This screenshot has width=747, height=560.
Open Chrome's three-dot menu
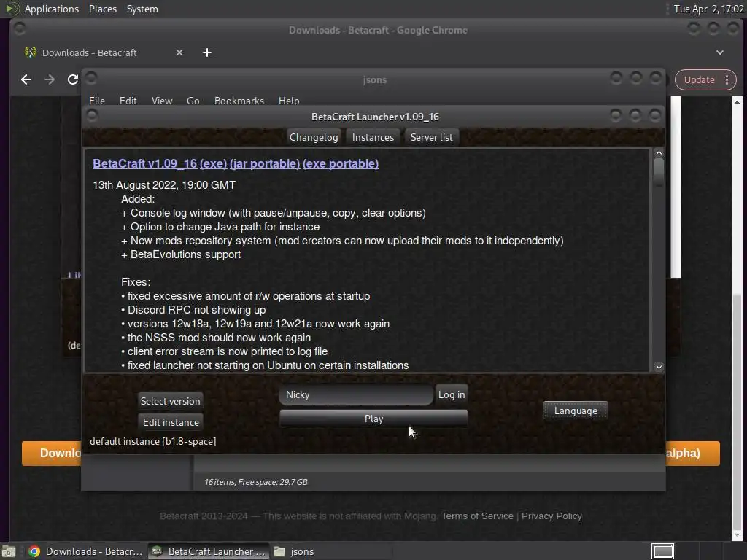(x=727, y=79)
